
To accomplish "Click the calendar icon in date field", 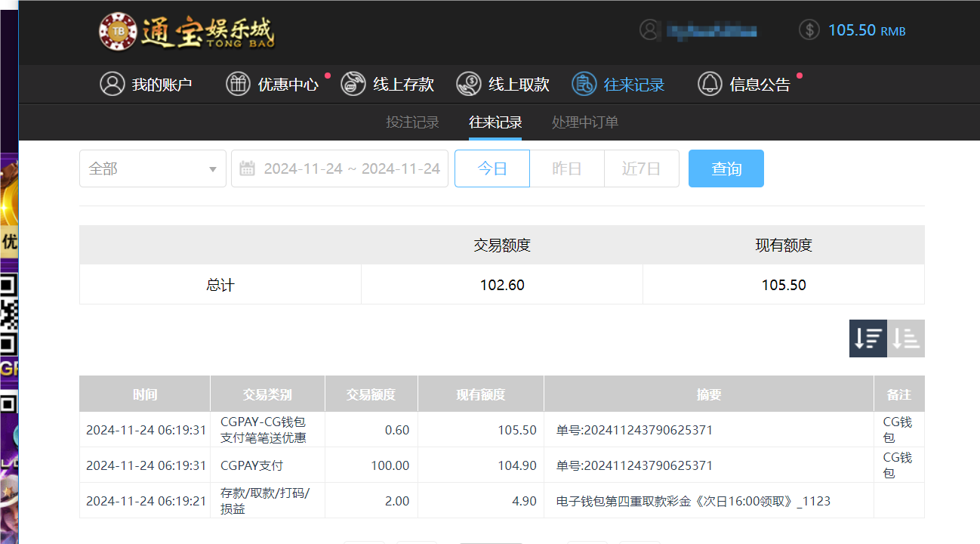I will [x=247, y=168].
